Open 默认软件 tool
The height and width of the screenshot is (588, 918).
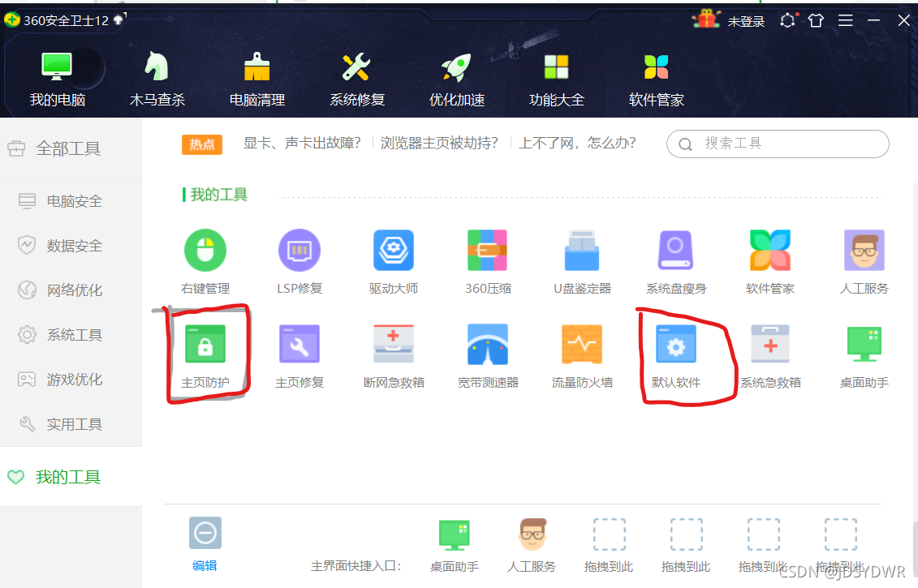click(x=676, y=356)
